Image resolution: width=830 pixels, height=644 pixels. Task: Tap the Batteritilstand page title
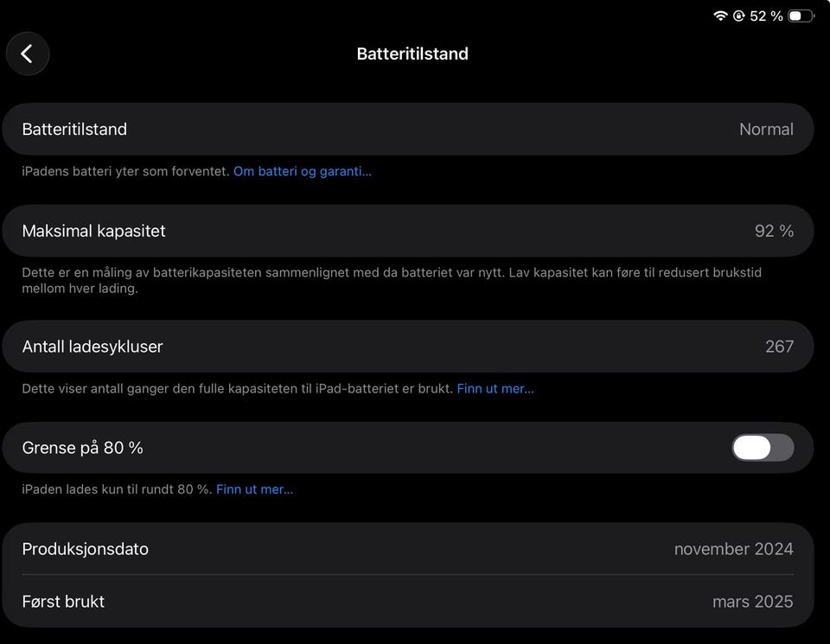(412, 54)
